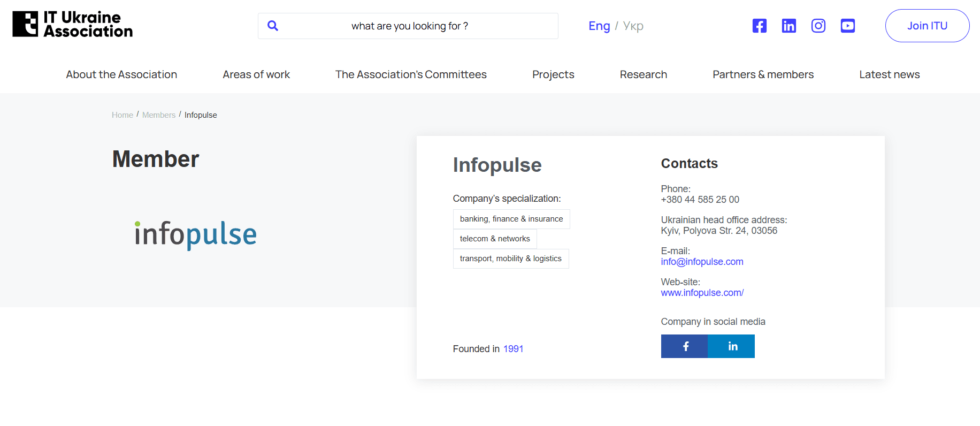Screen dimensions: 980x426
Task: Click the founding year 1991
Action: [514, 349]
